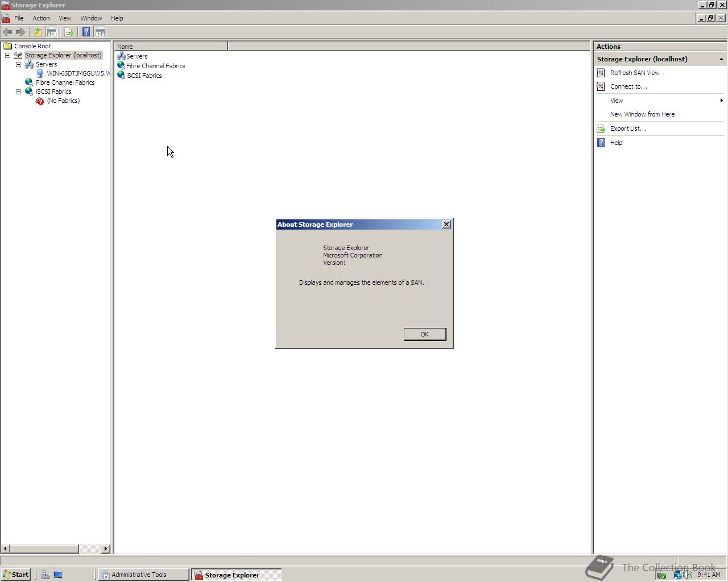This screenshot has width=728, height=582.
Task: Click the Up One Level folder icon
Action: (x=38, y=32)
